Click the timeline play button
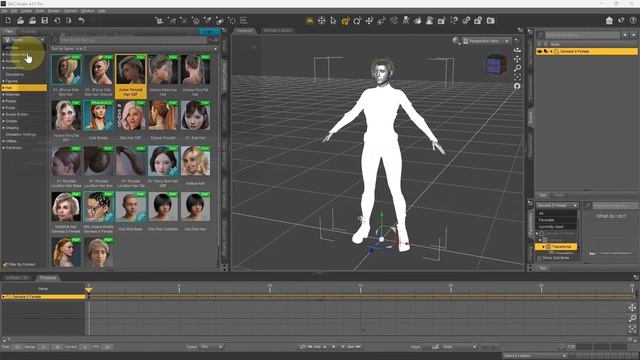The image size is (640, 360). tap(333, 347)
